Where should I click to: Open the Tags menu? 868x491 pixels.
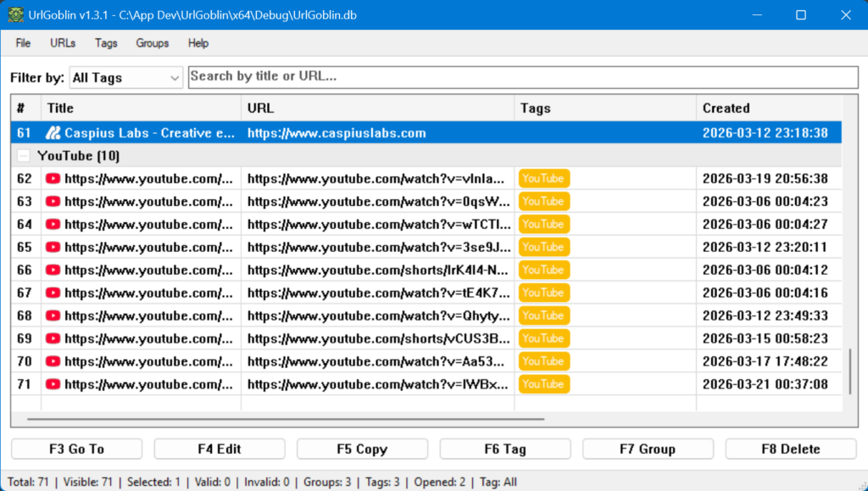click(106, 43)
